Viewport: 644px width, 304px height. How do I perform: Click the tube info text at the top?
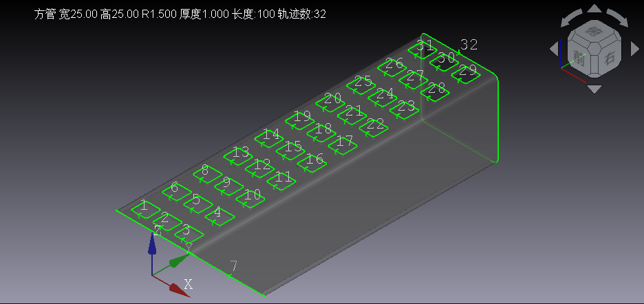tap(180, 14)
